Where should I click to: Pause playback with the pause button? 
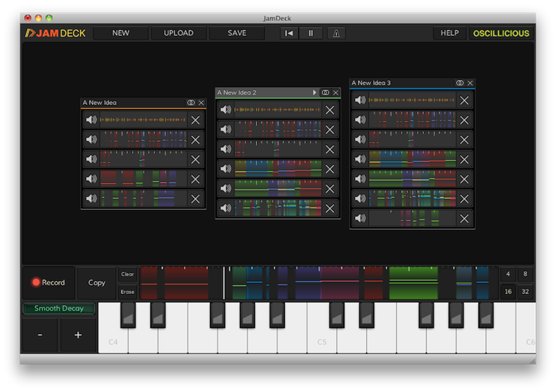tap(311, 33)
